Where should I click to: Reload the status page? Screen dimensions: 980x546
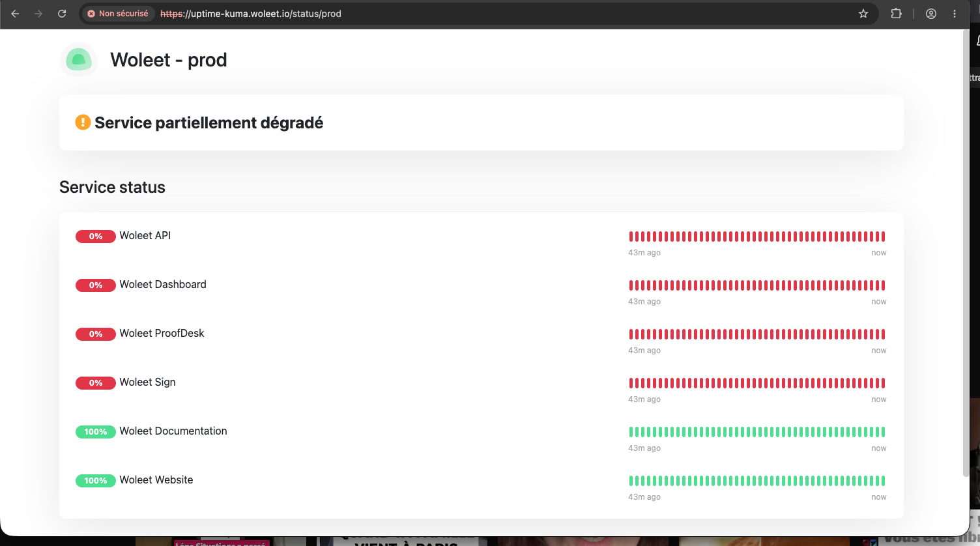tap(62, 14)
